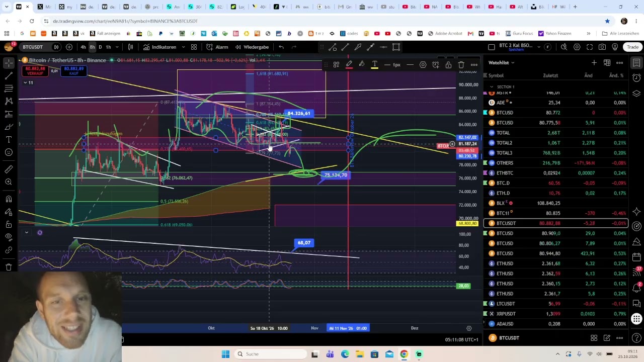Expand the time interval dropdown arrow
644x362 pixels.
click(118, 47)
